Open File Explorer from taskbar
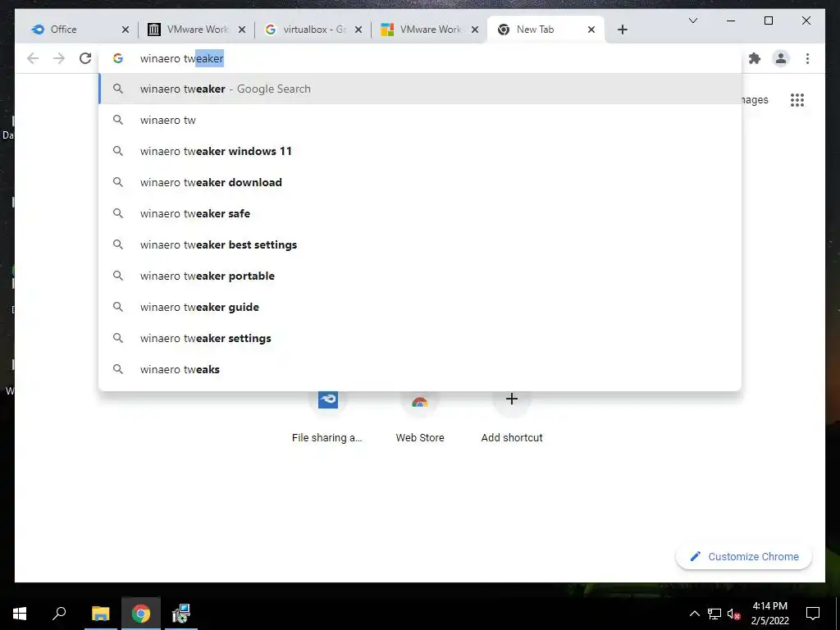The width and height of the screenshot is (840, 630). point(100,614)
